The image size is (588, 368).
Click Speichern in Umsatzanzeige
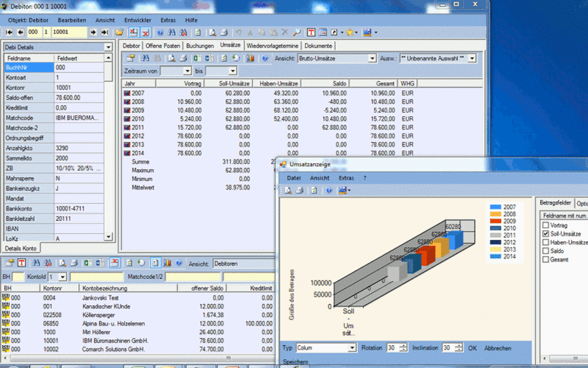pyautogui.click(x=295, y=362)
